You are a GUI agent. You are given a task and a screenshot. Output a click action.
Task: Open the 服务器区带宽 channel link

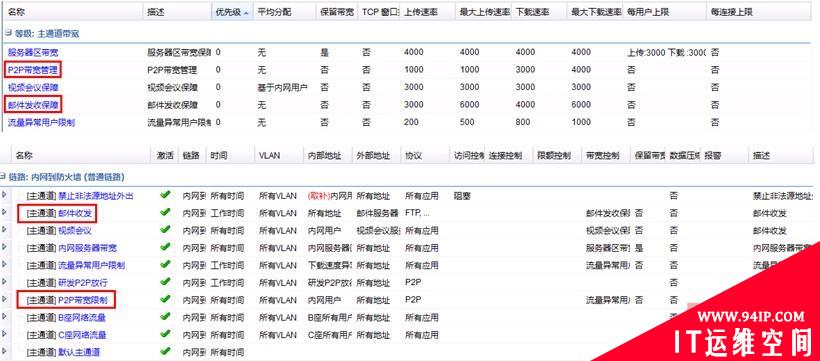(x=32, y=52)
